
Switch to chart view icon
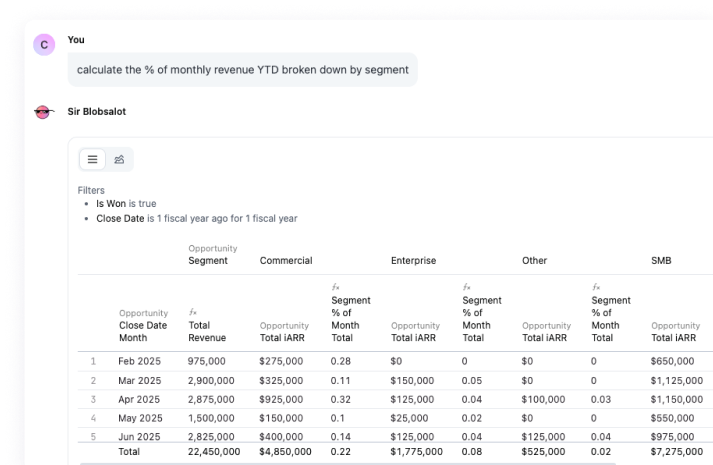tap(119, 159)
